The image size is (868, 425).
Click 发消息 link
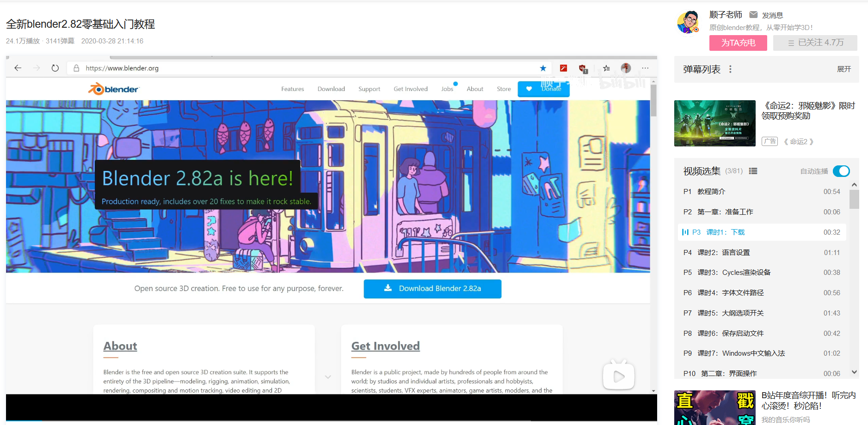[x=772, y=15]
